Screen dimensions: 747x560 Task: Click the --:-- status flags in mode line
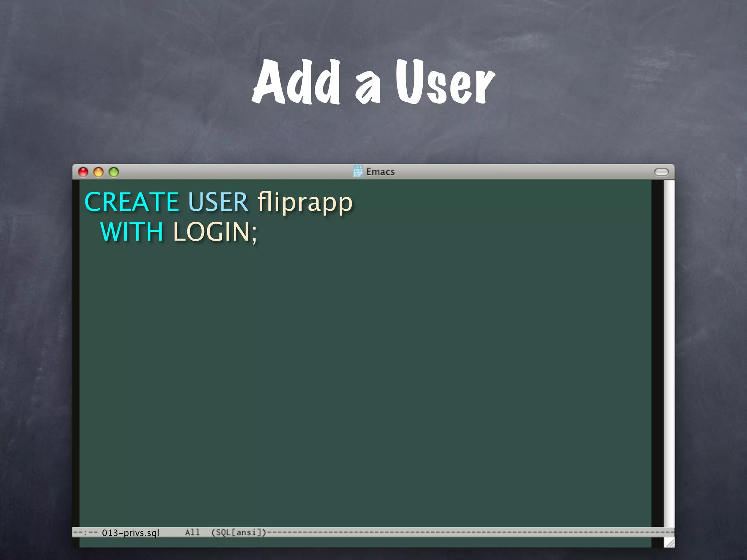coord(85,533)
